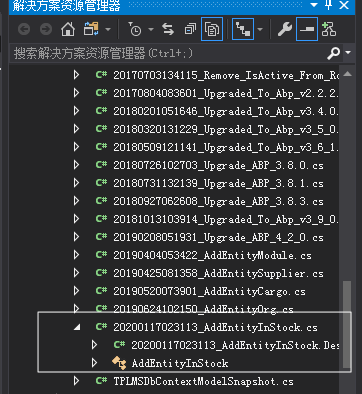Open search options dropdown arrow

point(348,53)
